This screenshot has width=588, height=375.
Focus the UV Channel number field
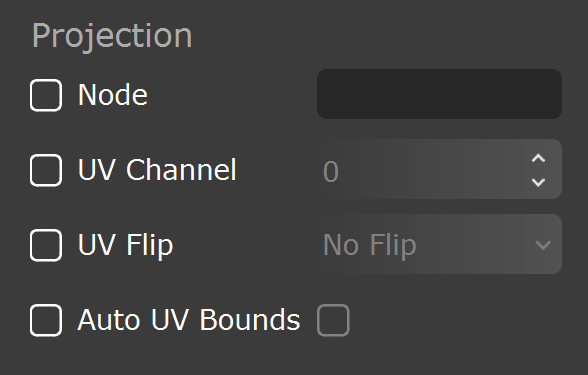click(x=439, y=169)
